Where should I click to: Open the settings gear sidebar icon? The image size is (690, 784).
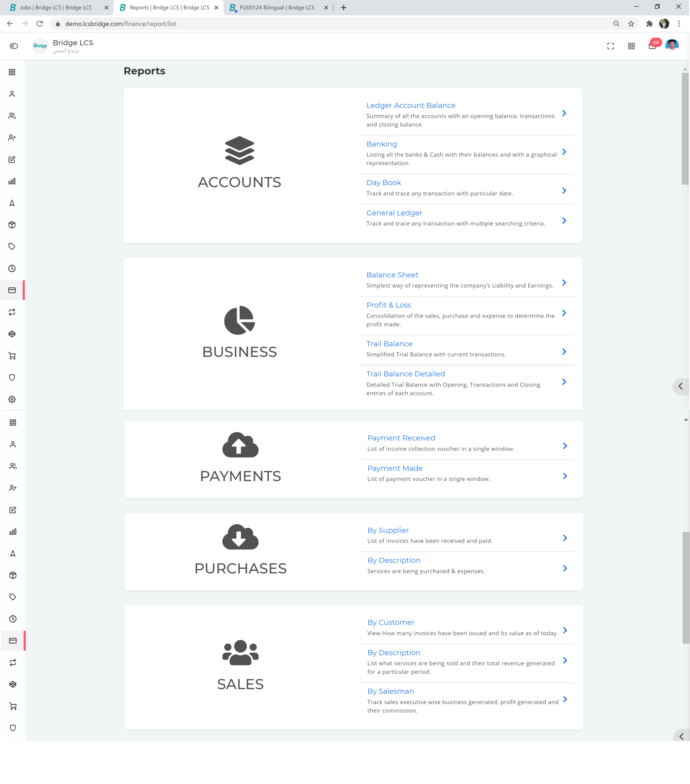[12, 399]
